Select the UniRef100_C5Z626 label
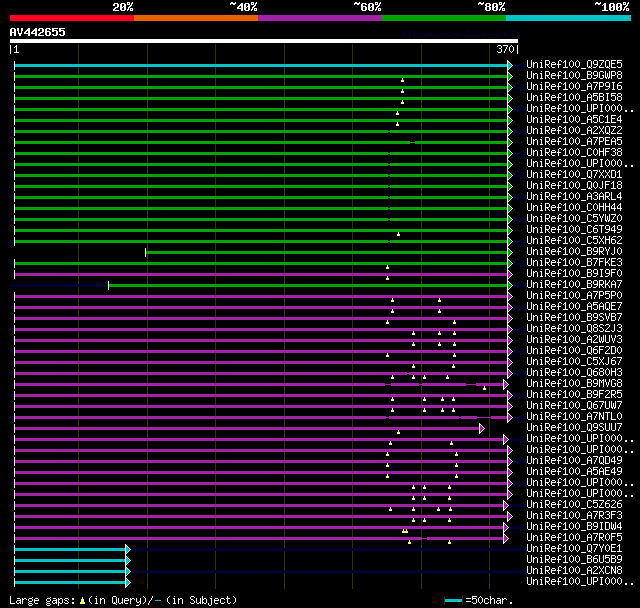Image resolution: width=640 pixels, height=608 pixels. (574, 505)
